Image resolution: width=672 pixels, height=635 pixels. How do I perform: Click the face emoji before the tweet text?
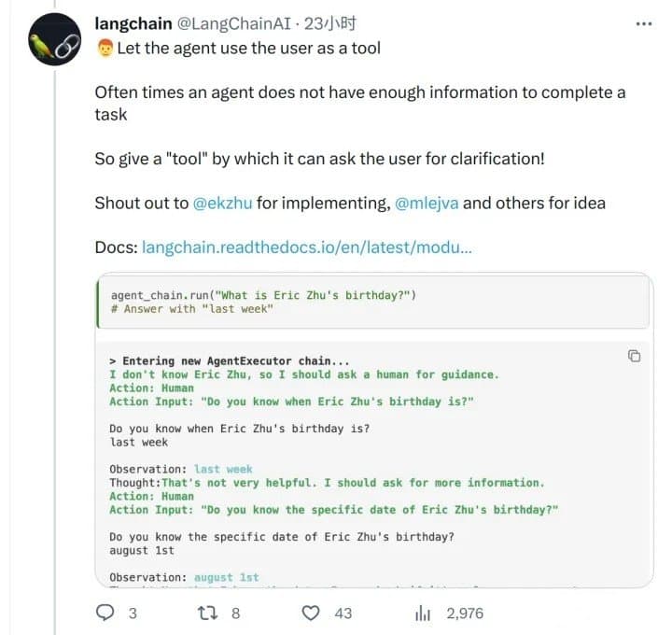tap(104, 49)
